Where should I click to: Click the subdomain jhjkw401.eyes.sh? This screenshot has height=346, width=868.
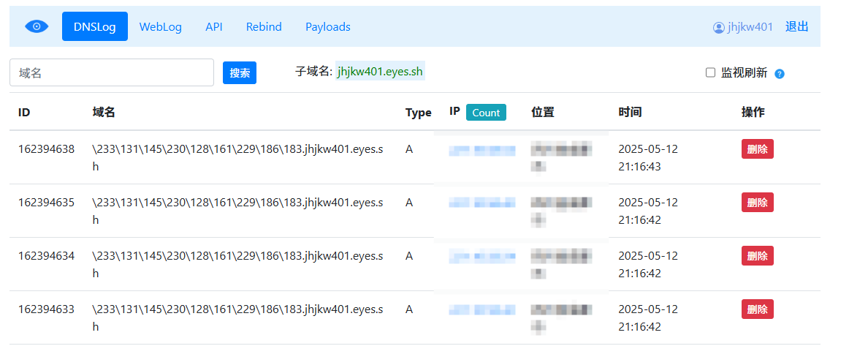(x=380, y=72)
